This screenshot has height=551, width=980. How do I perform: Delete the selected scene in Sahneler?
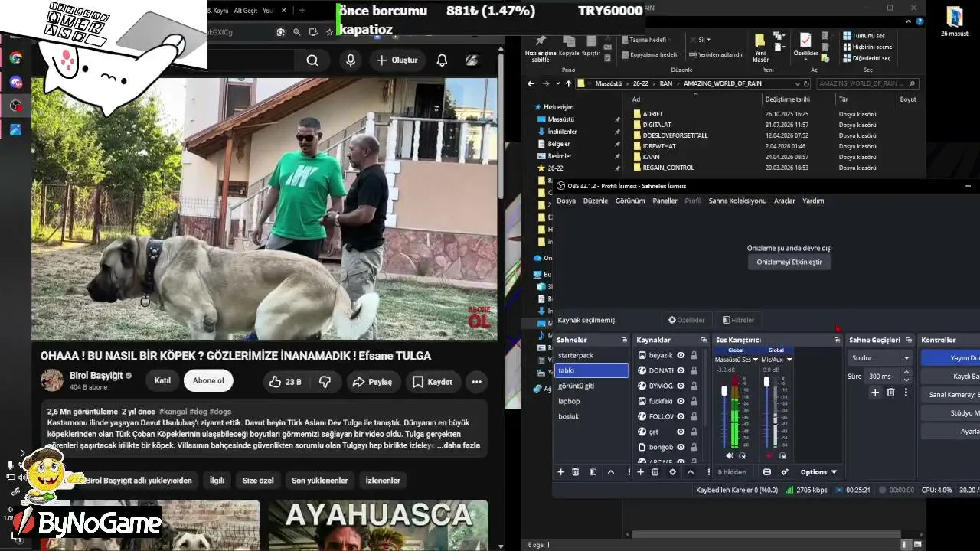click(x=576, y=472)
